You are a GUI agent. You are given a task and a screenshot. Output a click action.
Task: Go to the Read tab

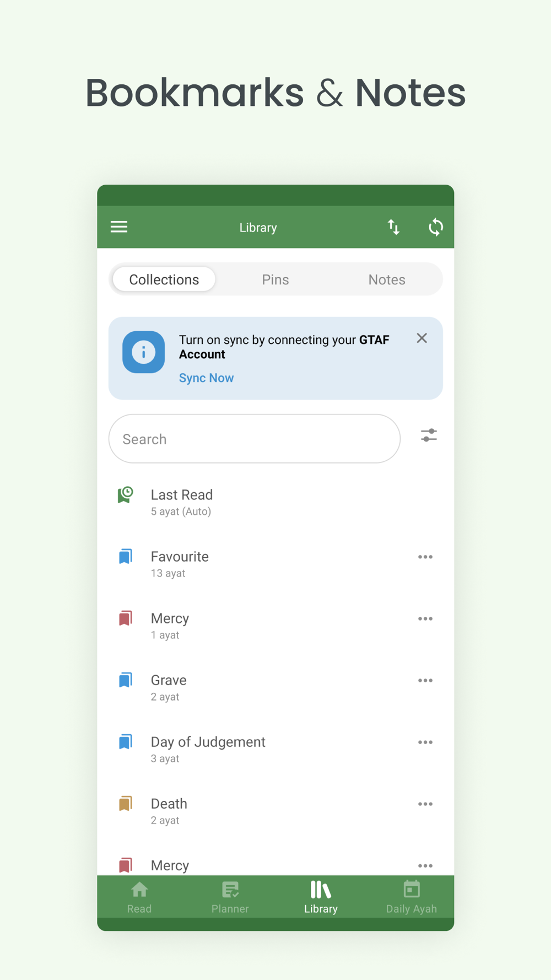139,897
